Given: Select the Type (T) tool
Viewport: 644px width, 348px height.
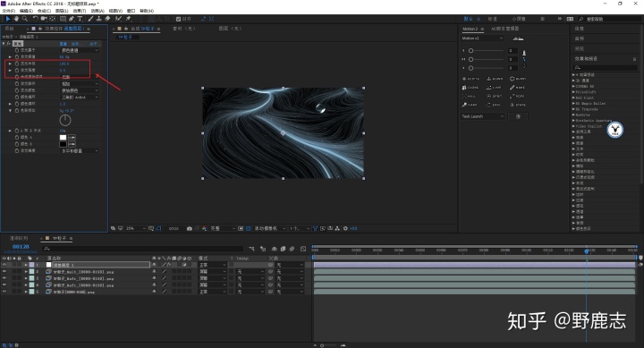Looking at the screenshot, I should pos(80,19).
